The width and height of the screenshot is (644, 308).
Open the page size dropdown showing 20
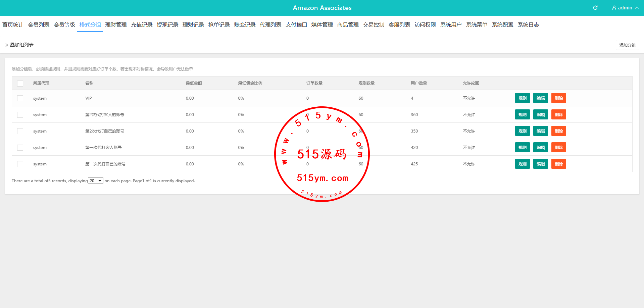click(x=95, y=181)
